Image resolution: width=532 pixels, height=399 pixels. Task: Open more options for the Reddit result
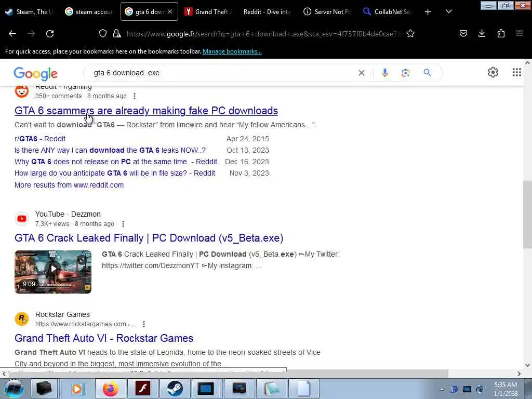coord(135,96)
